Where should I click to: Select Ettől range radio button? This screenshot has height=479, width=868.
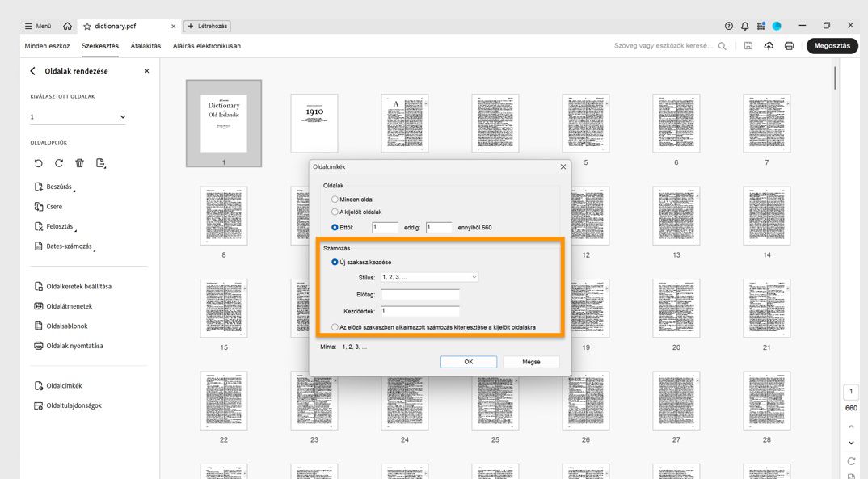[335, 227]
